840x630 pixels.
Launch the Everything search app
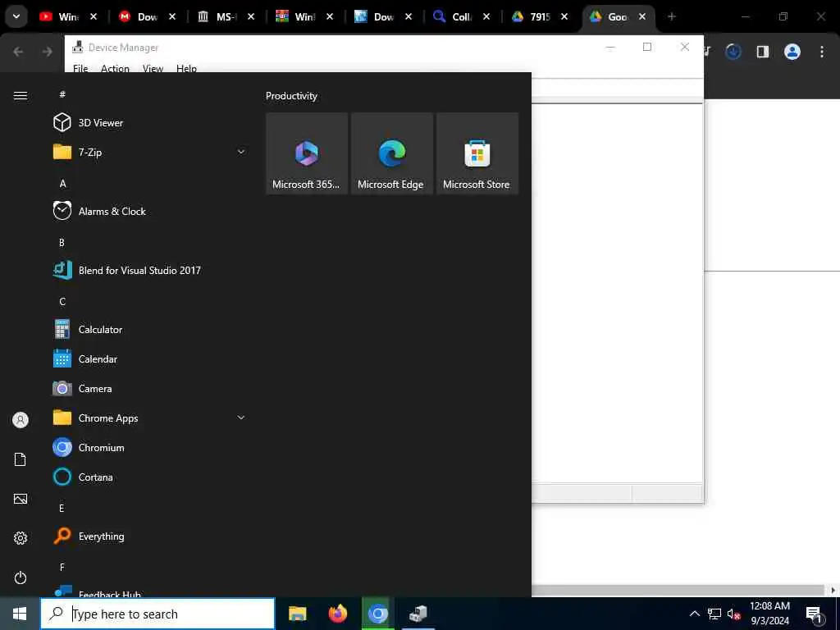[x=150, y=536]
